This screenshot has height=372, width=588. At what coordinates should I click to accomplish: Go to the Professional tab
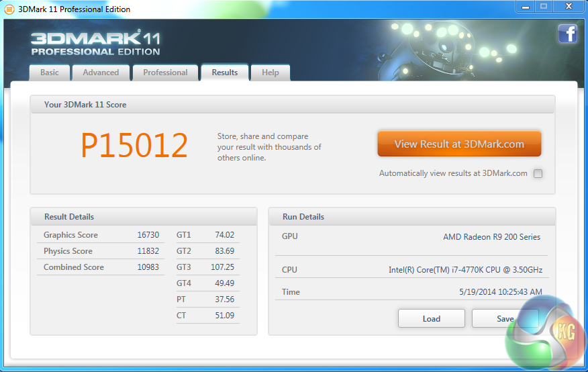(x=165, y=73)
